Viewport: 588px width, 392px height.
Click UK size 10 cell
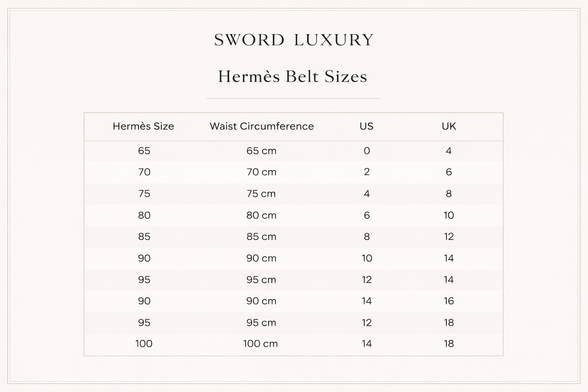pyautogui.click(x=449, y=216)
